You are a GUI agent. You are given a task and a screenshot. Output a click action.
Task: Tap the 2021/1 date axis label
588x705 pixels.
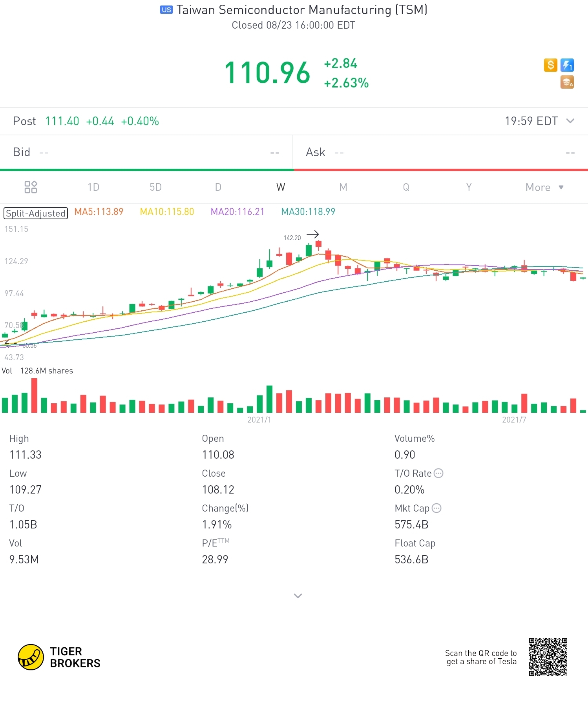tap(259, 420)
